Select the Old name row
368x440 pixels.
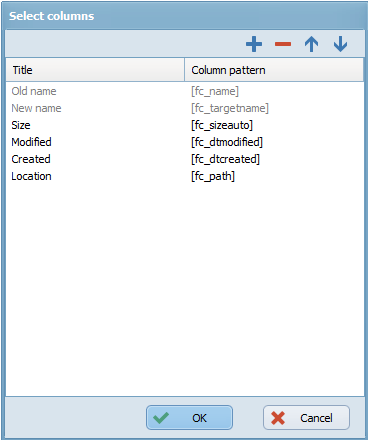[185, 91]
